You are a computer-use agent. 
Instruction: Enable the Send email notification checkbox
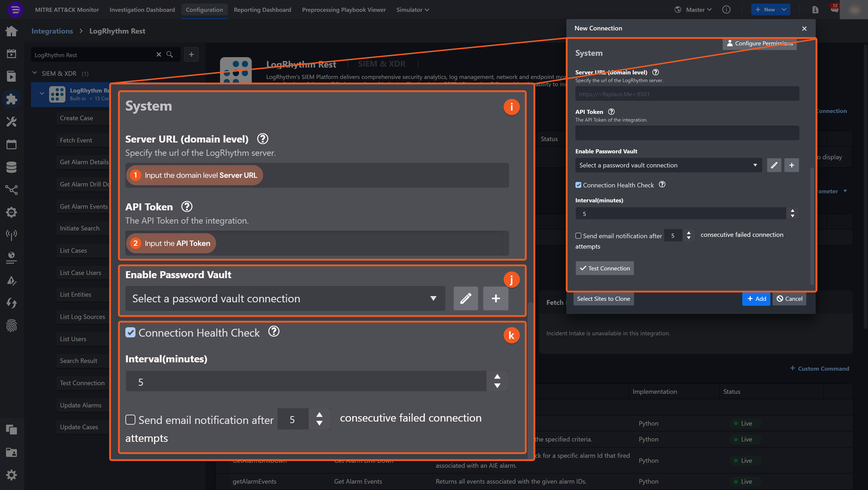pos(578,236)
